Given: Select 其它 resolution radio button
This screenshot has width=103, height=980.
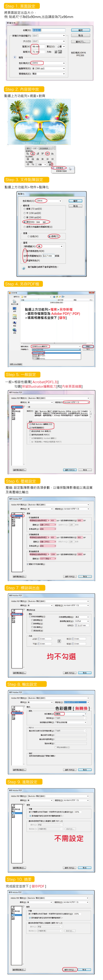Looking at the screenshot, I should pyautogui.click(x=25, y=222).
